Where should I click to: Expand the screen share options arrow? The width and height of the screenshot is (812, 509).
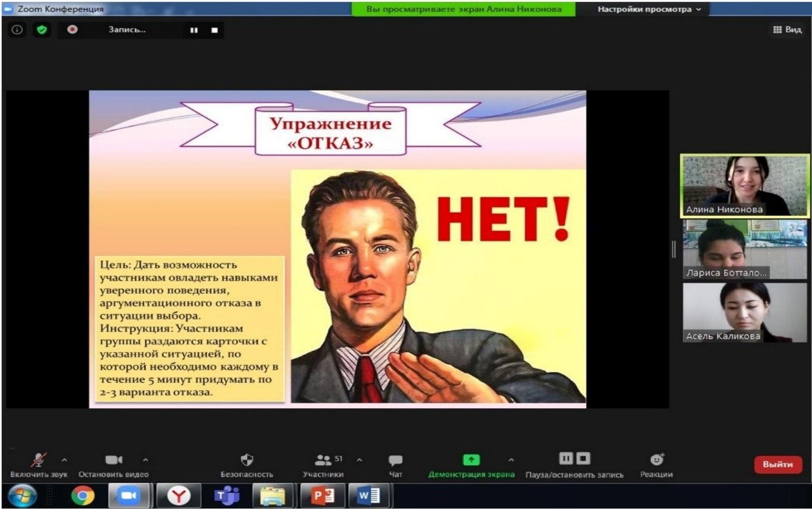click(x=511, y=459)
